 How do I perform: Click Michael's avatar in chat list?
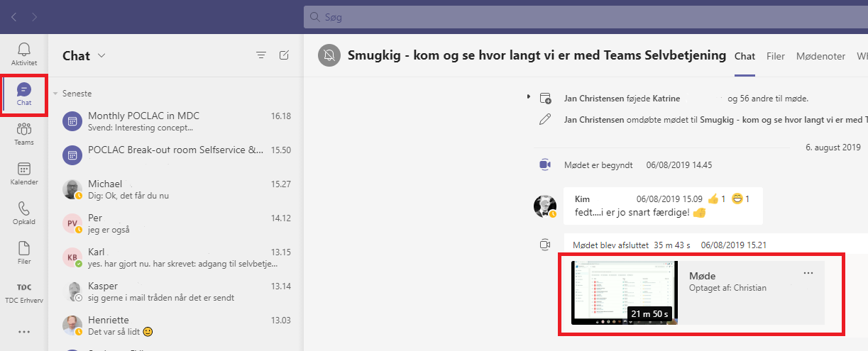pos(73,189)
